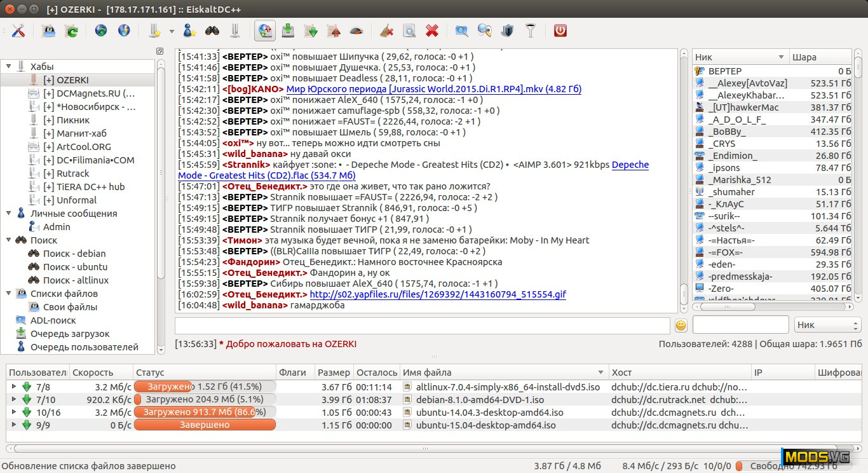Sort user list by Шара column

818,57
